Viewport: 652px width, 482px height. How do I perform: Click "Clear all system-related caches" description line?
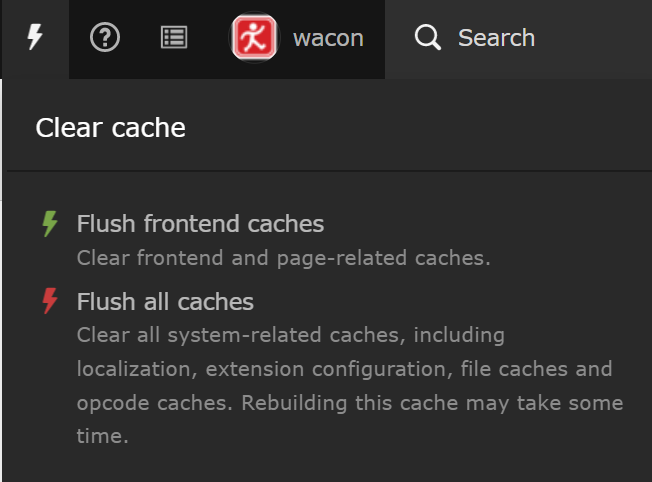(240, 334)
